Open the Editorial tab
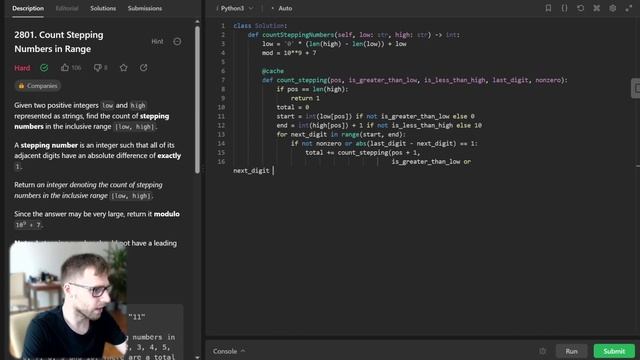Viewport: 640px width, 360px height. pyautogui.click(x=67, y=8)
